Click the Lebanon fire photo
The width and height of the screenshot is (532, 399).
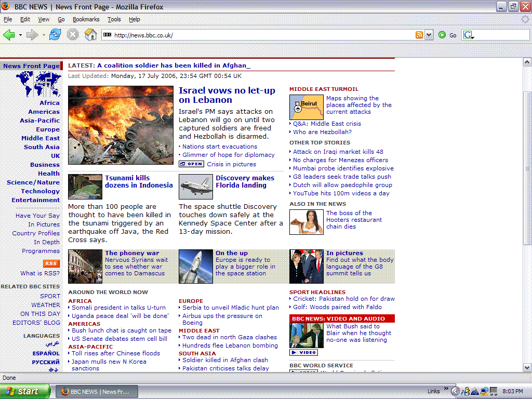tap(121, 125)
